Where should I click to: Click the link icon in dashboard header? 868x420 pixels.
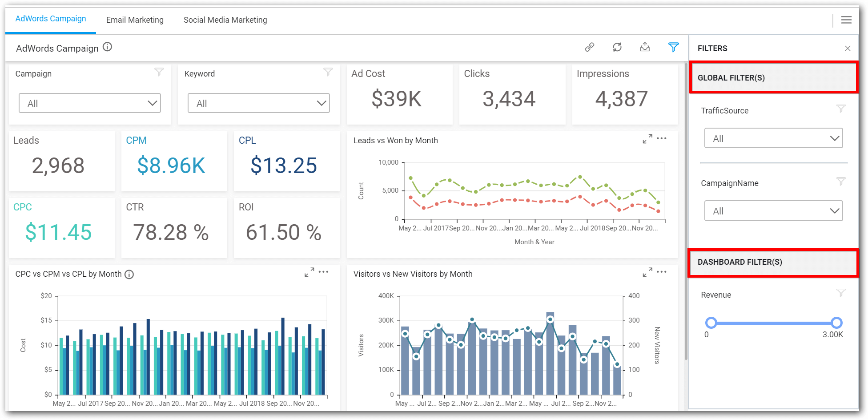590,47
